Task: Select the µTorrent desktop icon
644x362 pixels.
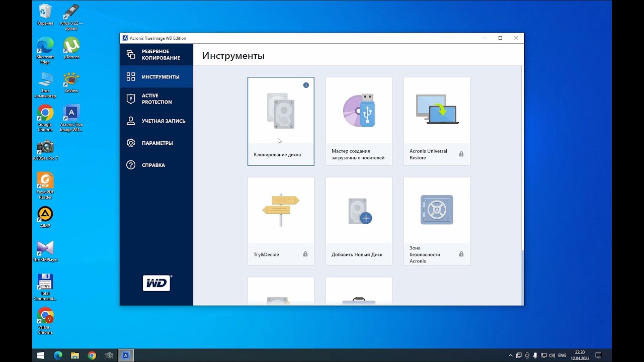Action: [x=71, y=48]
